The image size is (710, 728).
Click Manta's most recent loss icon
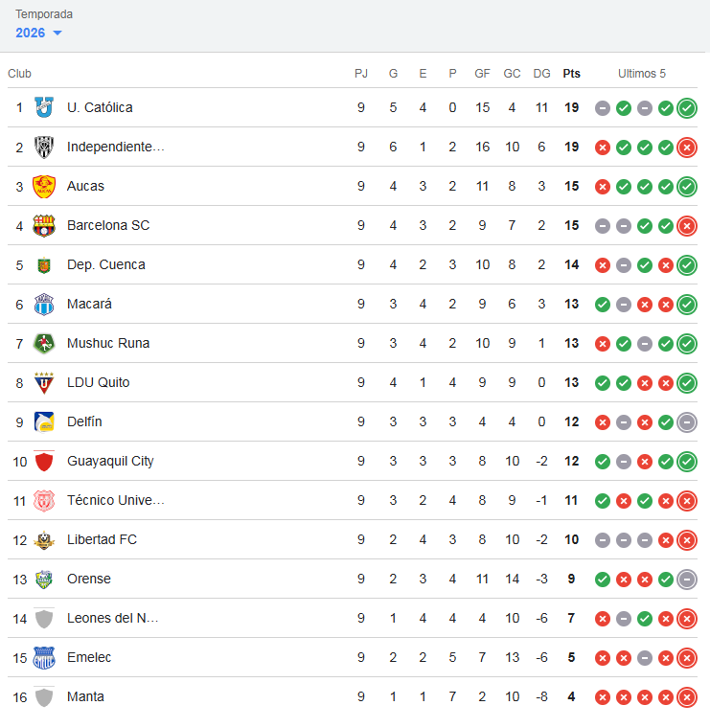pos(687,697)
